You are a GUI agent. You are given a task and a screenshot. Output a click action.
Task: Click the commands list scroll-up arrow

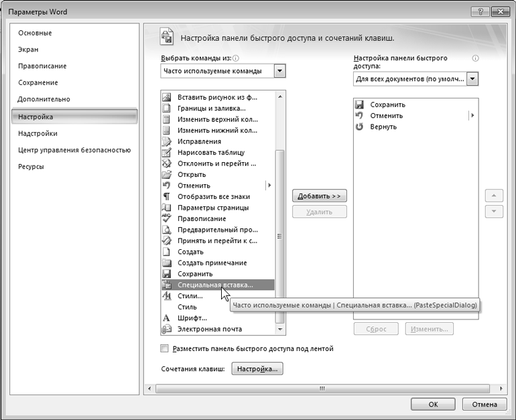tap(280, 96)
